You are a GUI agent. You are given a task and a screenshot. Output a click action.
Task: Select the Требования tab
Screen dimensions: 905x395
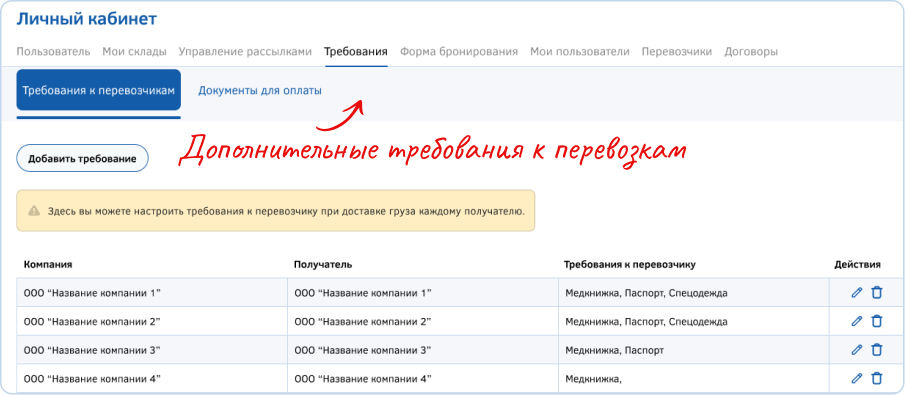[356, 52]
